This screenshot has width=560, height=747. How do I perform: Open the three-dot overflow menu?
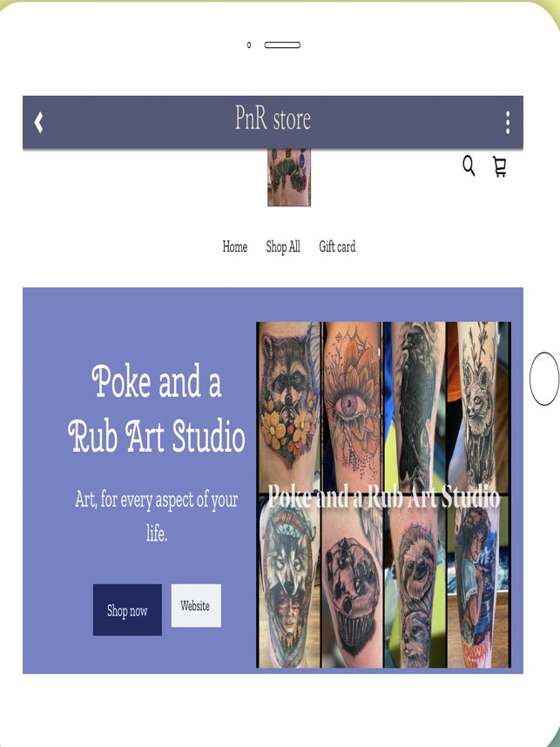[x=508, y=123]
